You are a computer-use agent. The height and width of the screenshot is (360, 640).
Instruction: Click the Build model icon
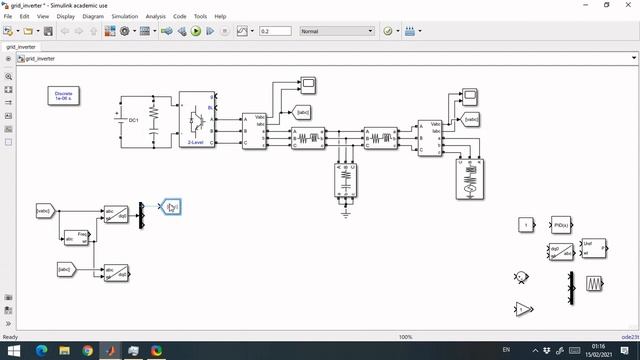pyautogui.click(x=410, y=31)
